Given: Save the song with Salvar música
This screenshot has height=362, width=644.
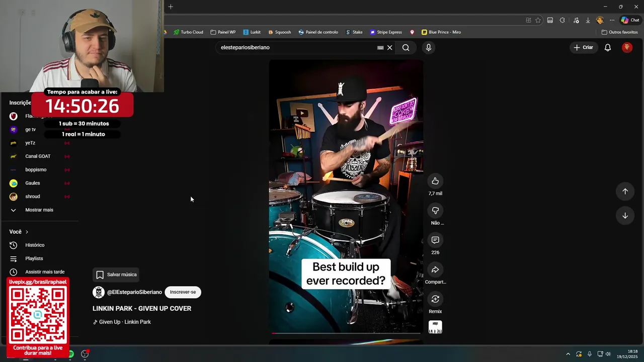Looking at the screenshot, I should tap(116, 275).
